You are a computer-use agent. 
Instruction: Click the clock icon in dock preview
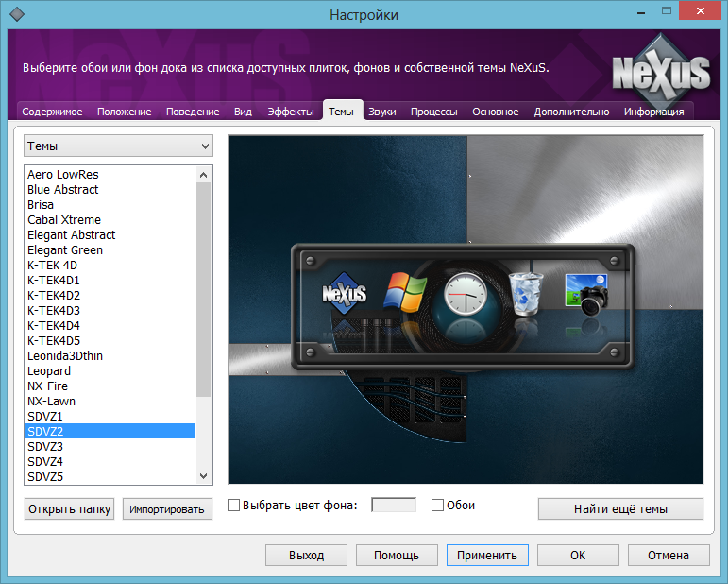[466, 294]
